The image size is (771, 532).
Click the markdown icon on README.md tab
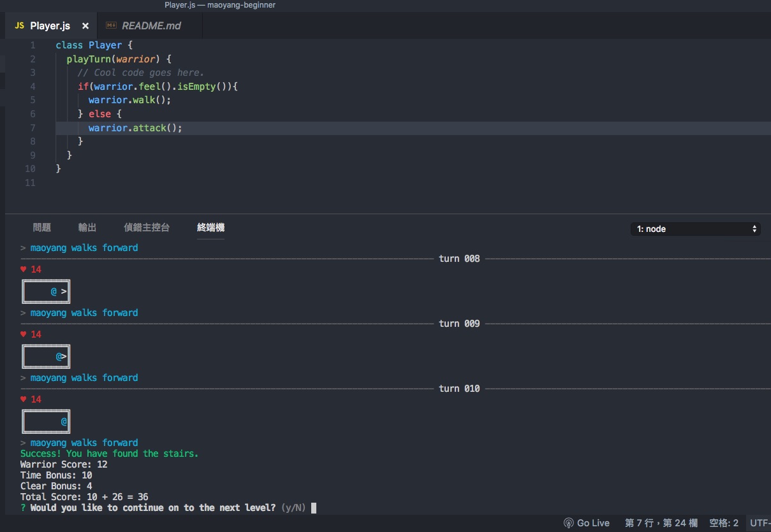[x=111, y=26]
